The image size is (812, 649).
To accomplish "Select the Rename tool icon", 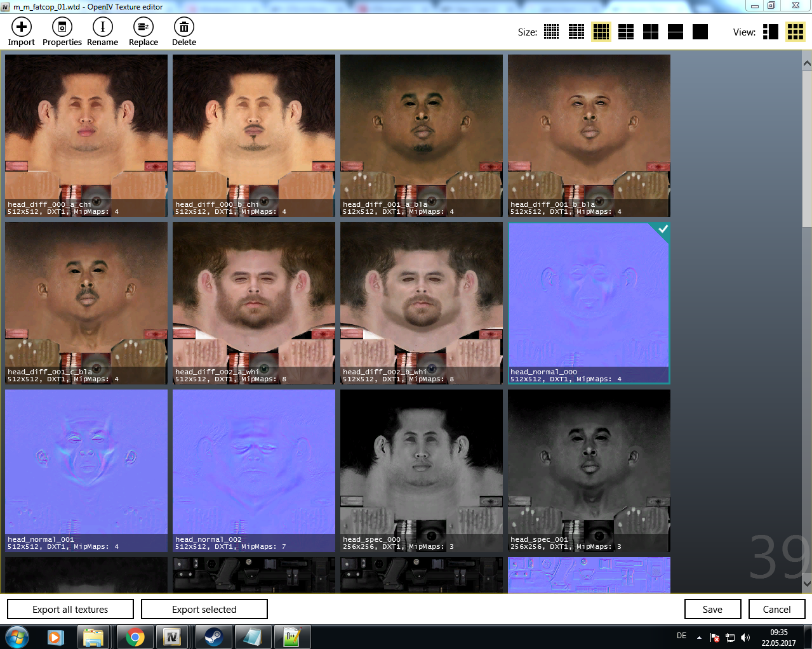I will click(x=103, y=27).
